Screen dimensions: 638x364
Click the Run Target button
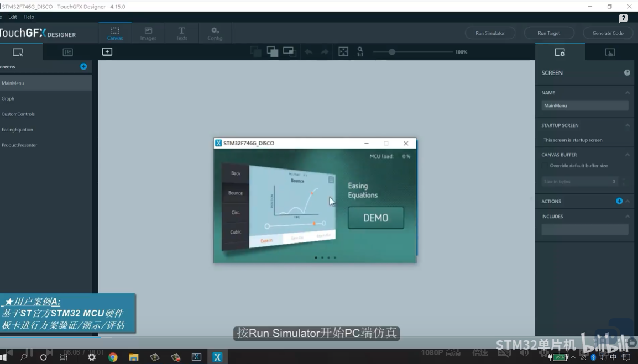[549, 33]
